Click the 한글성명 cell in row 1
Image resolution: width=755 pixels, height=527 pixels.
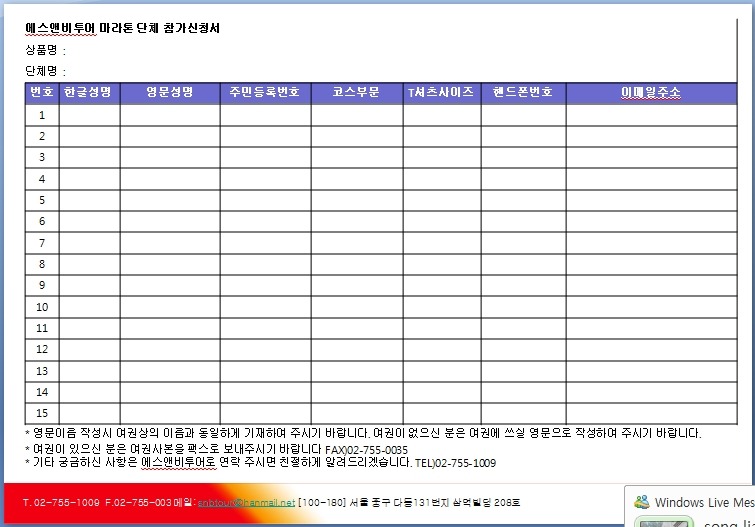coord(90,115)
